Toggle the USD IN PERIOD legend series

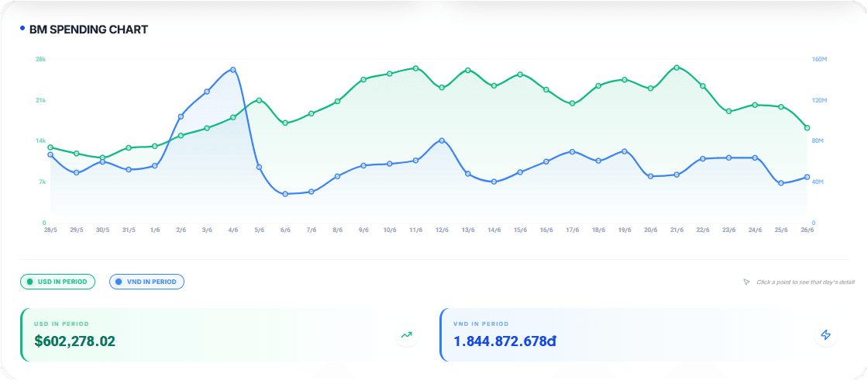[x=57, y=282]
